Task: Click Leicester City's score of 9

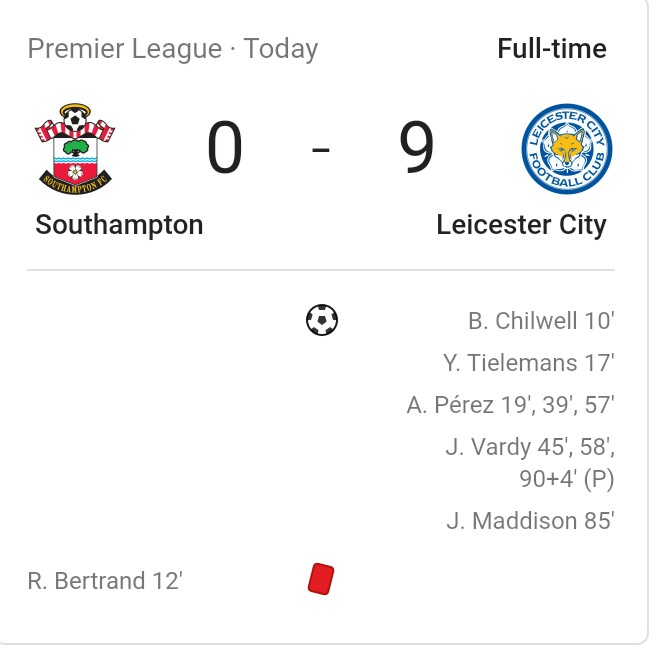Action: click(416, 149)
